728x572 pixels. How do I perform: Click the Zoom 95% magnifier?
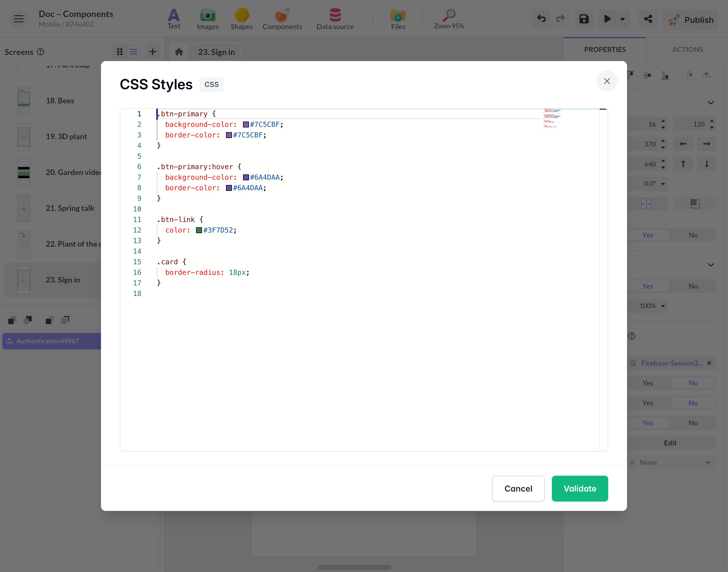[449, 19]
